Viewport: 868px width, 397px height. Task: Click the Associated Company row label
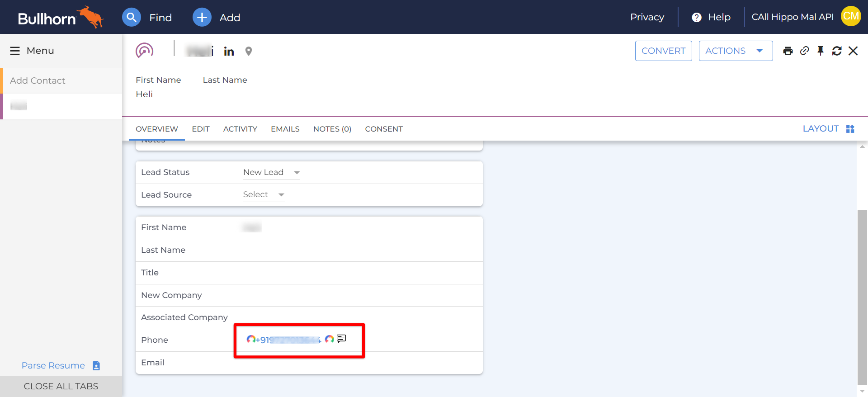point(184,317)
